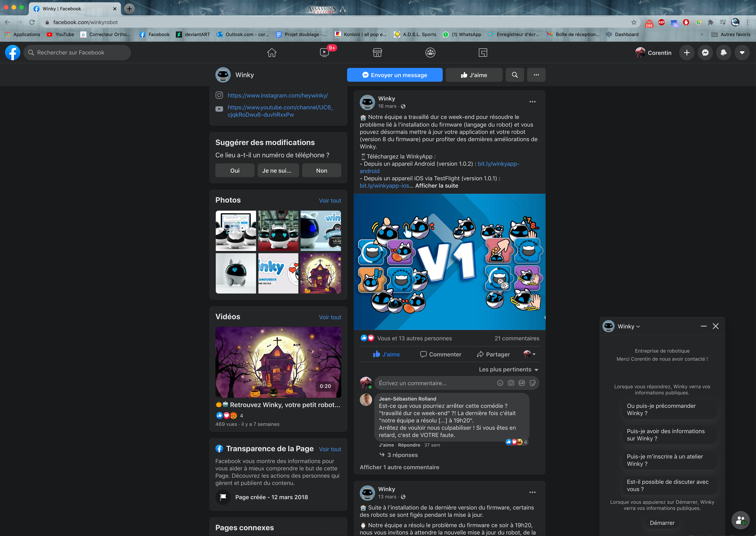Like Jean-Sébastien Rolland's comment
The image size is (756, 536).
point(386,445)
